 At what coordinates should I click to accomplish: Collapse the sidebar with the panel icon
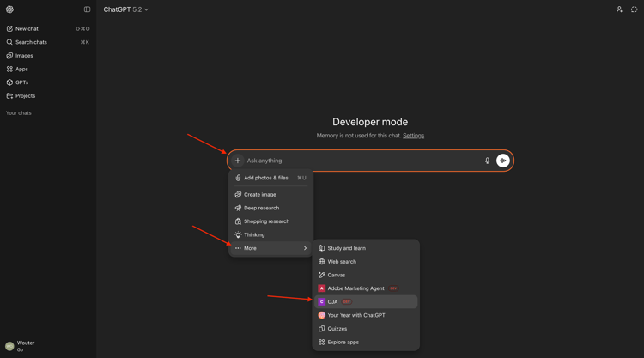(87, 9)
